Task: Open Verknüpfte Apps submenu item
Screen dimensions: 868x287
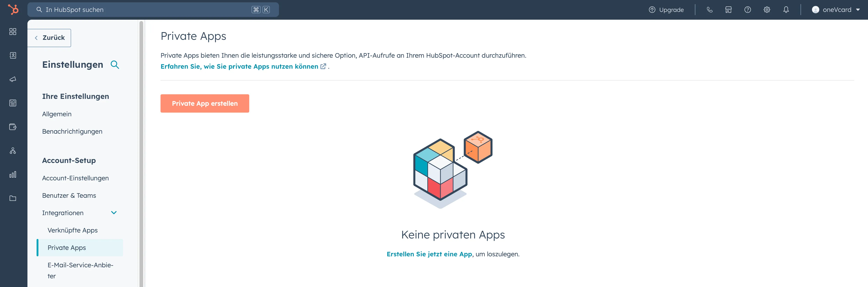Action: click(72, 230)
